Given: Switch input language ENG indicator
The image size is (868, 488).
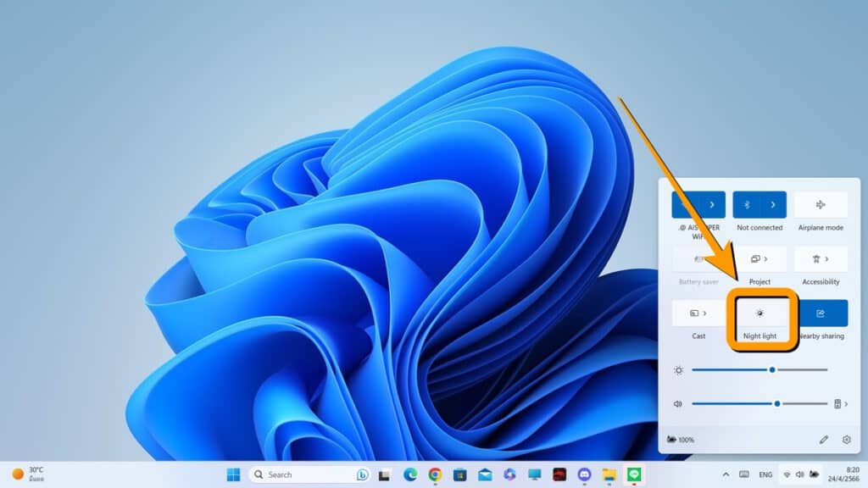Looking at the screenshot, I should (765, 474).
